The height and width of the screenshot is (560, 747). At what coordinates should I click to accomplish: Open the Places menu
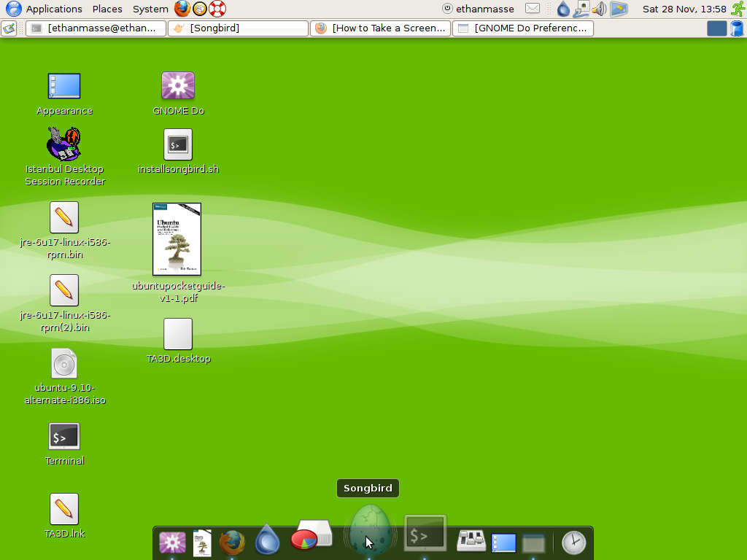pos(107,9)
